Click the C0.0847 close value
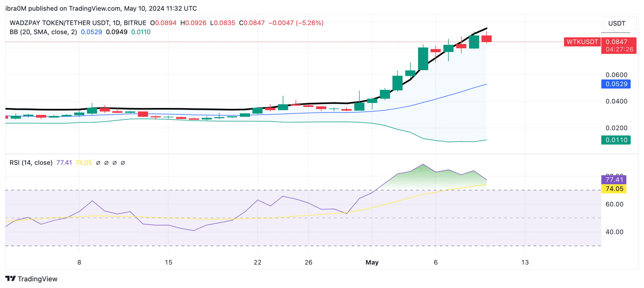The height and width of the screenshot is (288, 644). click(x=252, y=23)
